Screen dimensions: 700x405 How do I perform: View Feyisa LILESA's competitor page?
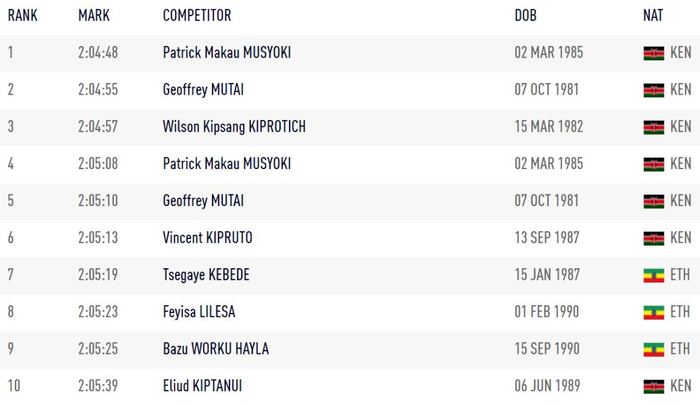click(x=199, y=312)
